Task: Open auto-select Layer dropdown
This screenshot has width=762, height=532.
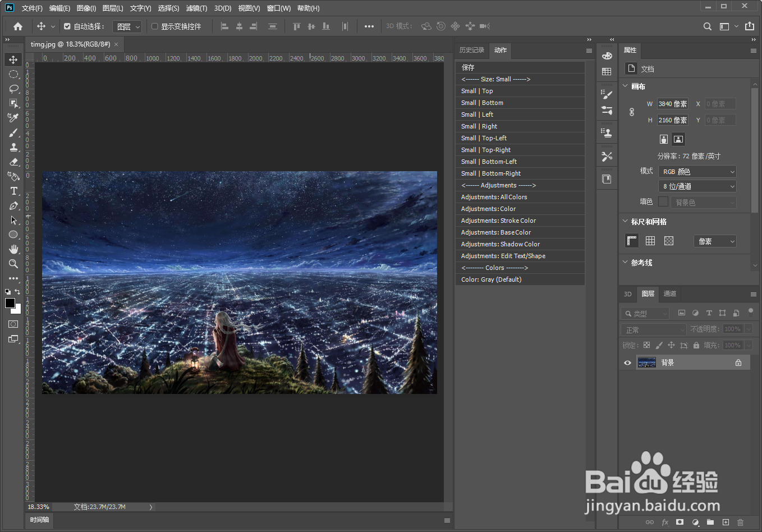Action: [x=127, y=26]
